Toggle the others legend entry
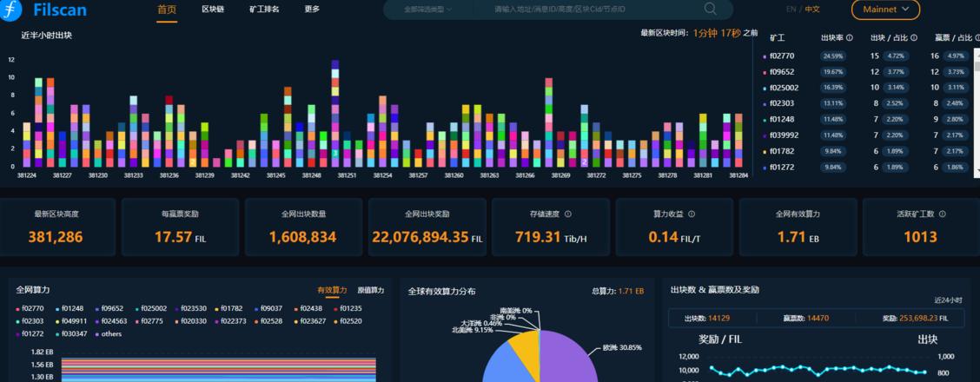Screen dimensions: 980x382 pyautogui.click(x=108, y=334)
